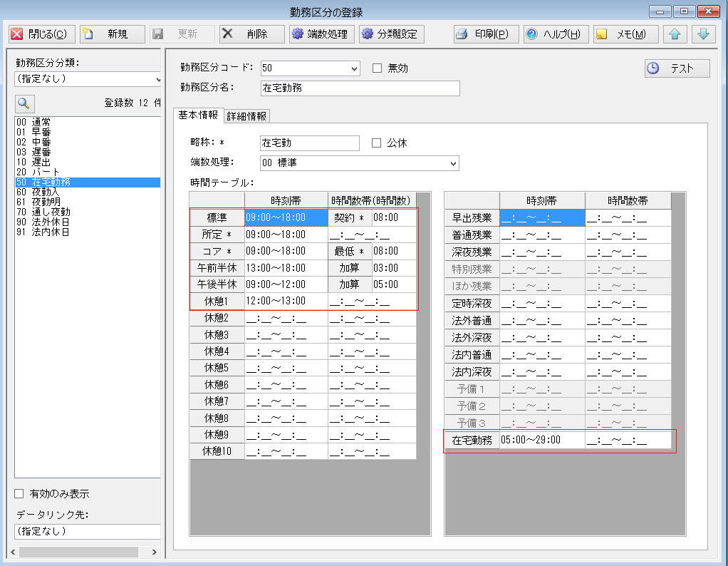Image resolution: width=728 pixels, height=566 pixels.
Task: Switch to the 詳細情報 tab
Action: (246, 116)
